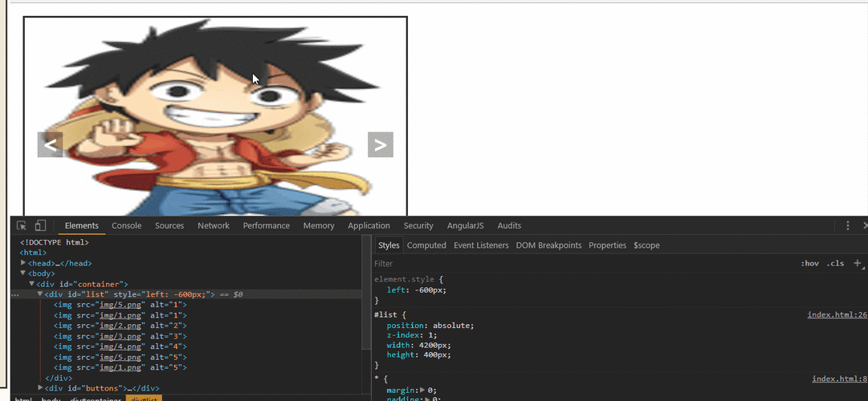
Task: Expand the margin shorthand property
Action: [x=423, y=391]
